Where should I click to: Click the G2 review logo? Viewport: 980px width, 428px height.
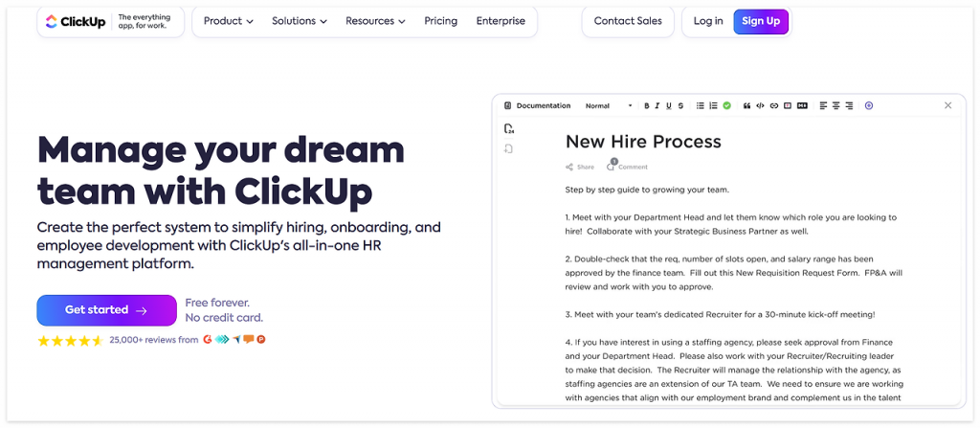(208, 340)
